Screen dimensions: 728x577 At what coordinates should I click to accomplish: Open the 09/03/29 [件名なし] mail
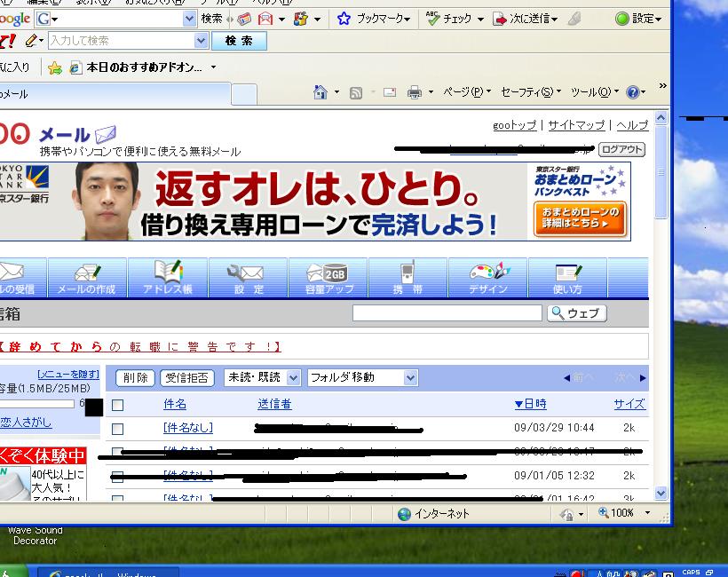pos(188,428)
